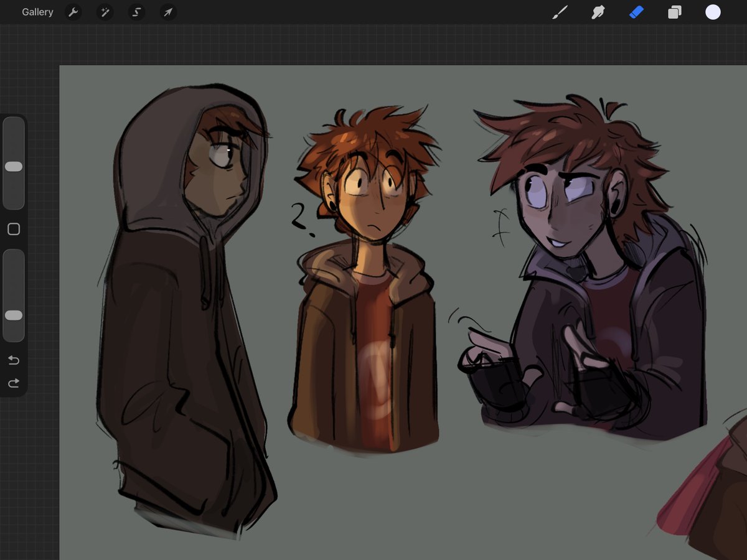Open the Adjustments magic wand menu

105,12
